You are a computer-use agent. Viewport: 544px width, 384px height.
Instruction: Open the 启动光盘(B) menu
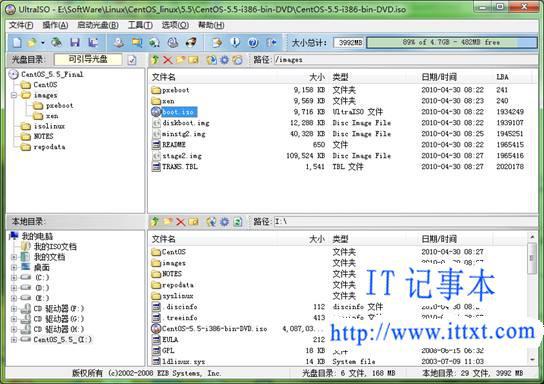point(98,25)
